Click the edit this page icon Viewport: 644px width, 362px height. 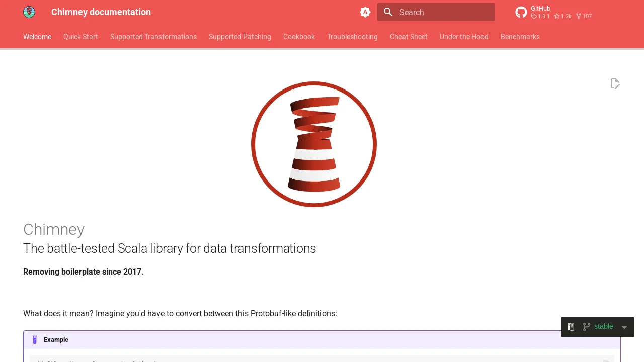pos(615,83)
